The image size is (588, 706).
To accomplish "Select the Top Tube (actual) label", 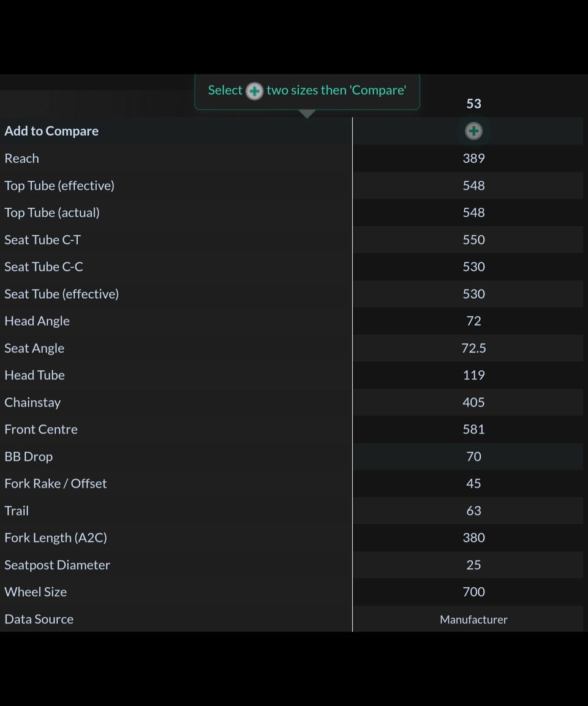I will click(x=52, y=212).
